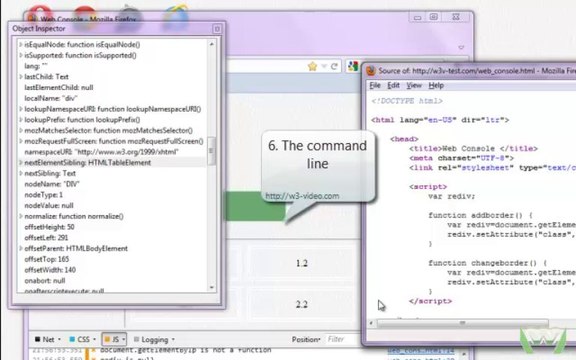The width and height of the screenshot is (576, 360).
Task: Click Object Inspector scrollbar down arrow
Action: [x=212, y=287]
